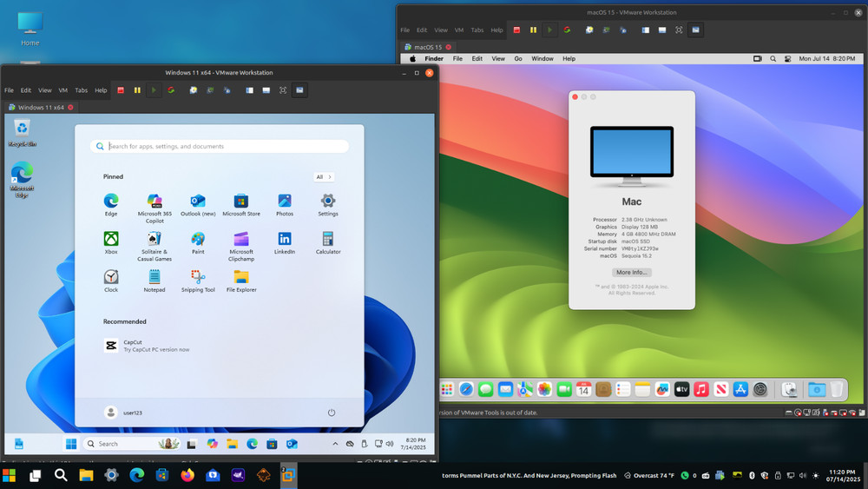This screenshot has height=489, width=868.
Task: Open System Settings in macOS Dock
Action: click(760, 390)
